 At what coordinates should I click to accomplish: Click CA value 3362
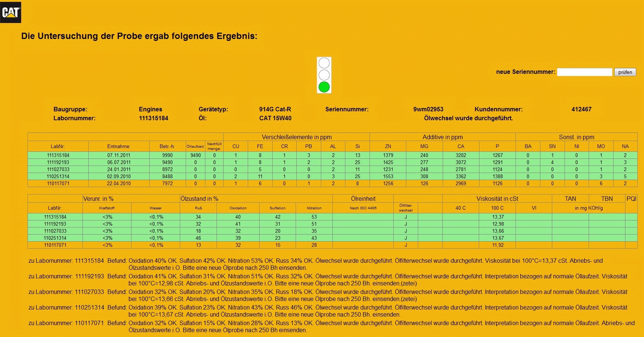461,176
